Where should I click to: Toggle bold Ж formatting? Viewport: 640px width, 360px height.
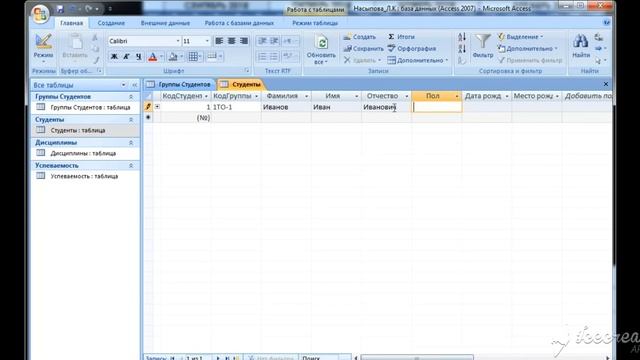(114, 57)
